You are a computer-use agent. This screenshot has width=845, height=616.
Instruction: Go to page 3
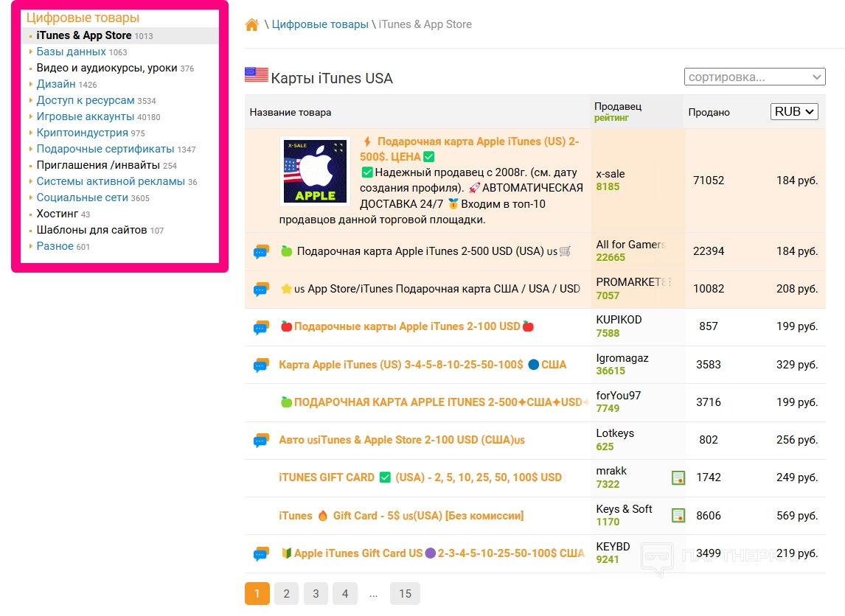point(316,593)
